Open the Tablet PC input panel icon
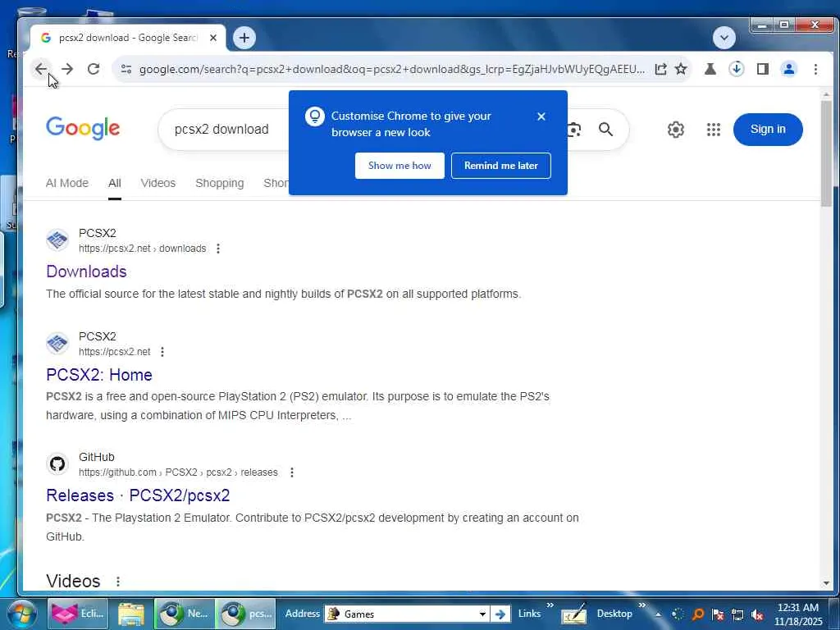840x630 pixels. pos(573,614)
